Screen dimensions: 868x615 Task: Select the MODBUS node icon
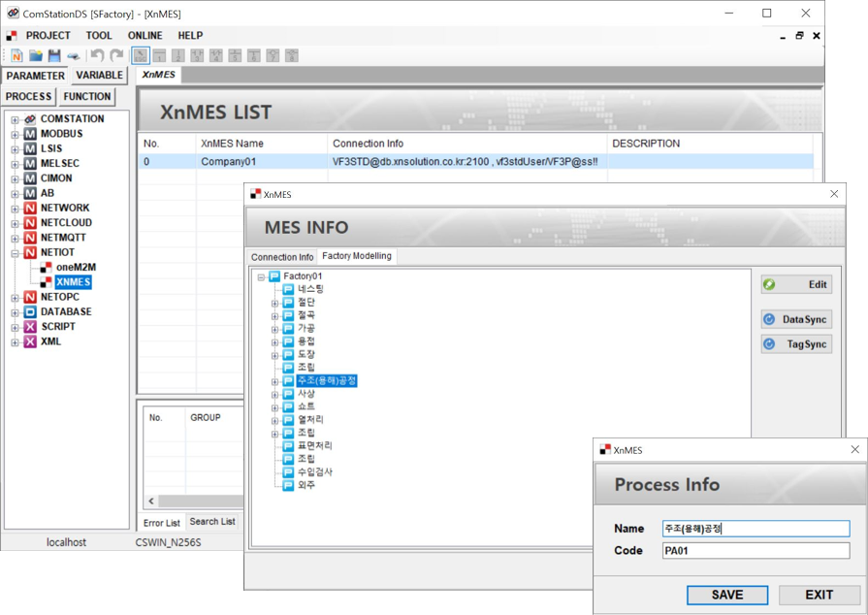click(30, 134)
